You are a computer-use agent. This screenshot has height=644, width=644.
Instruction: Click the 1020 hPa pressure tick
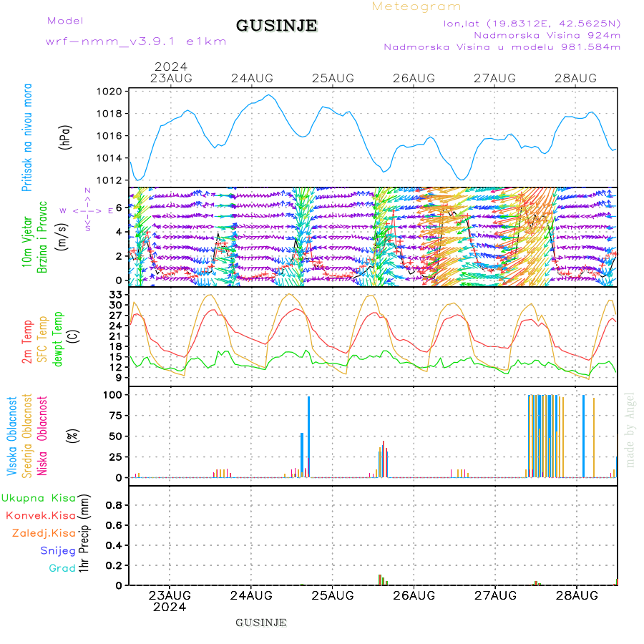click(109, 92)
